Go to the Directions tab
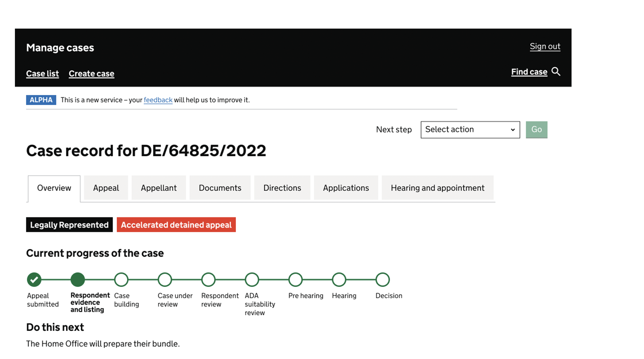 point(282,188)
